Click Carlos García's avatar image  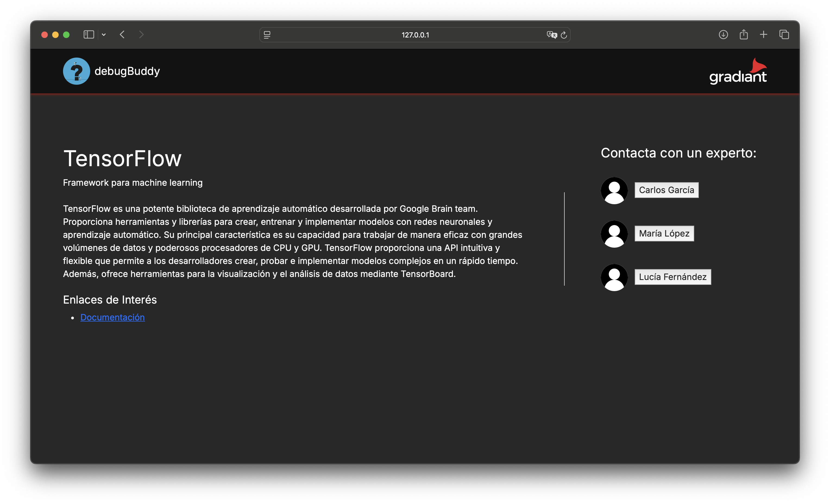coord(614,191)
